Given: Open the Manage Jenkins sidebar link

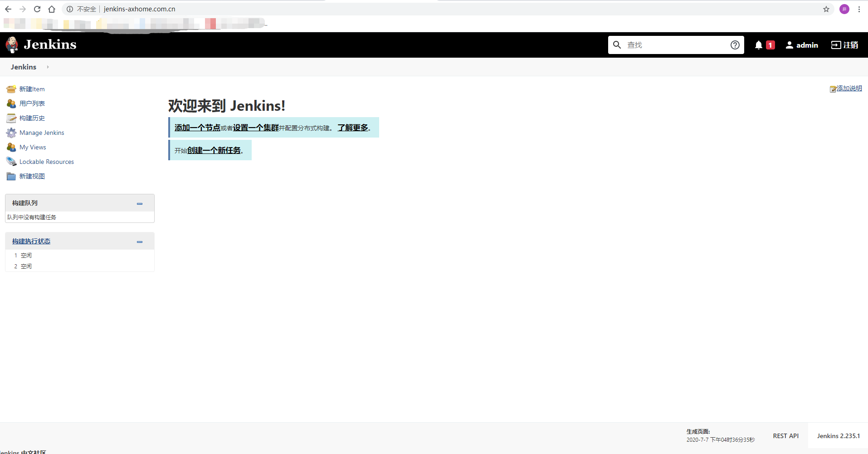Looking at the screenshot, I should 42,133.
